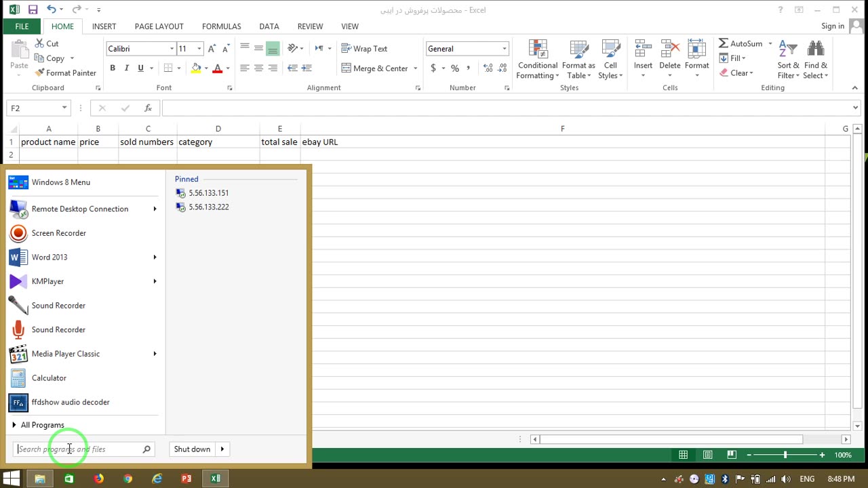
Task: Open the Sort & Filter menu
Action: tap(788, 60)
